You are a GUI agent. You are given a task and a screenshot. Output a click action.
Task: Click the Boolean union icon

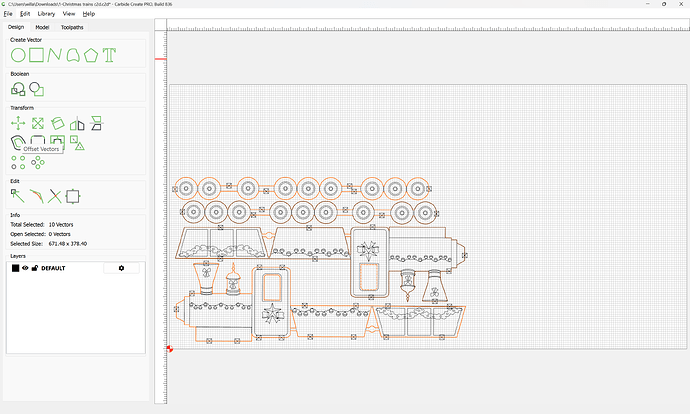click(x=18, y=89)
